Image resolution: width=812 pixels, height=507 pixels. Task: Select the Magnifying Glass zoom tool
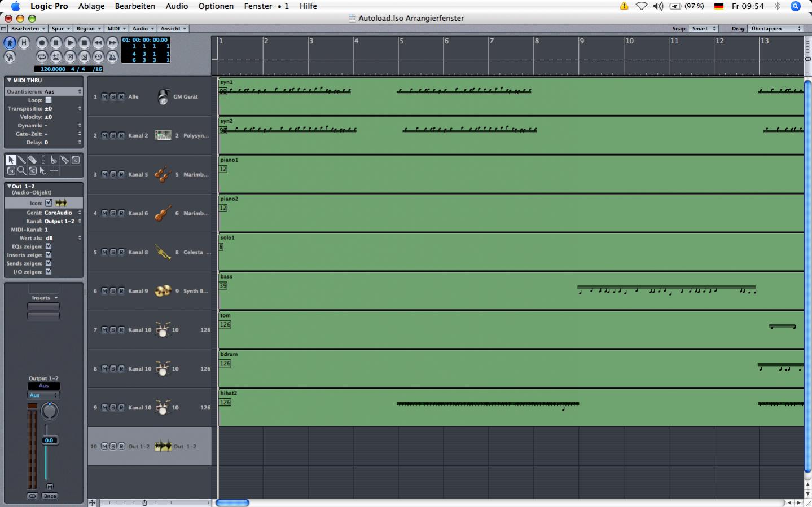(22, 170)
